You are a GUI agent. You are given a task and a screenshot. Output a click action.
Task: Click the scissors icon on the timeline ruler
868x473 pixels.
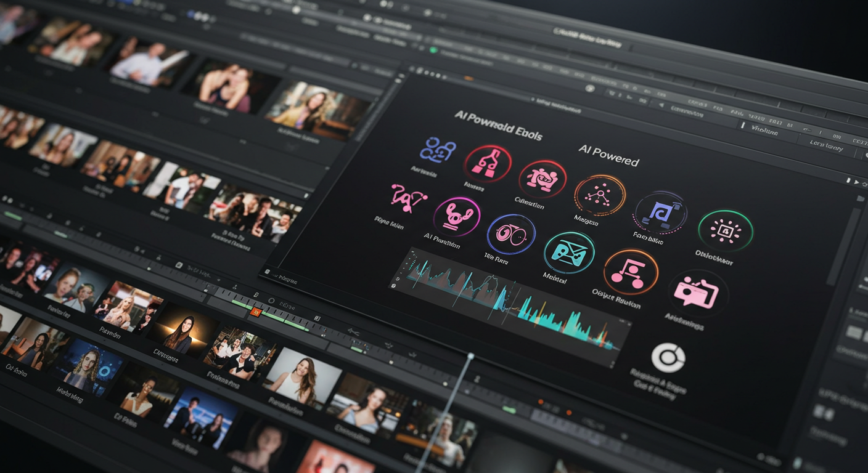point(353,332)
